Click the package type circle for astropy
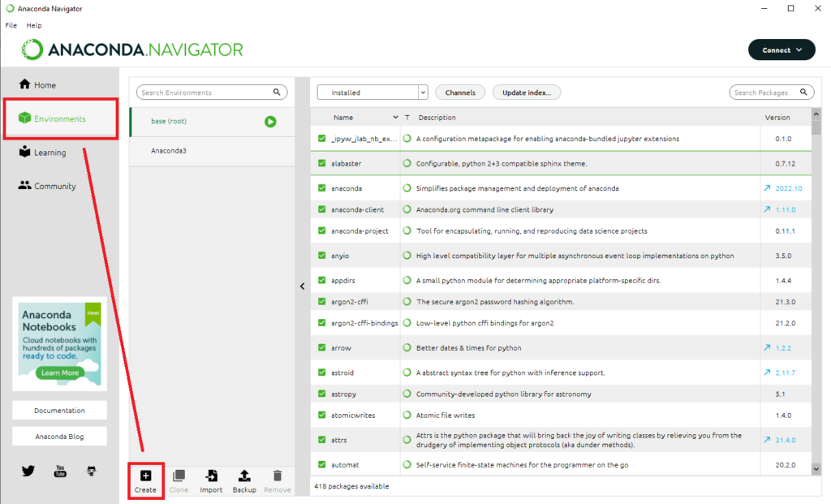831x504 pixels. click(x=407, y=394)
